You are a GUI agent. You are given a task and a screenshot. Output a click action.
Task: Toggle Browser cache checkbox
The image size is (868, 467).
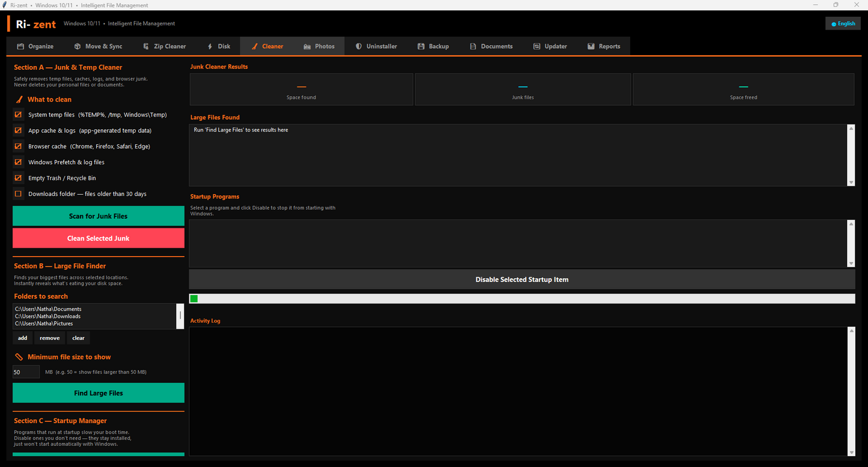coord(18,146)
